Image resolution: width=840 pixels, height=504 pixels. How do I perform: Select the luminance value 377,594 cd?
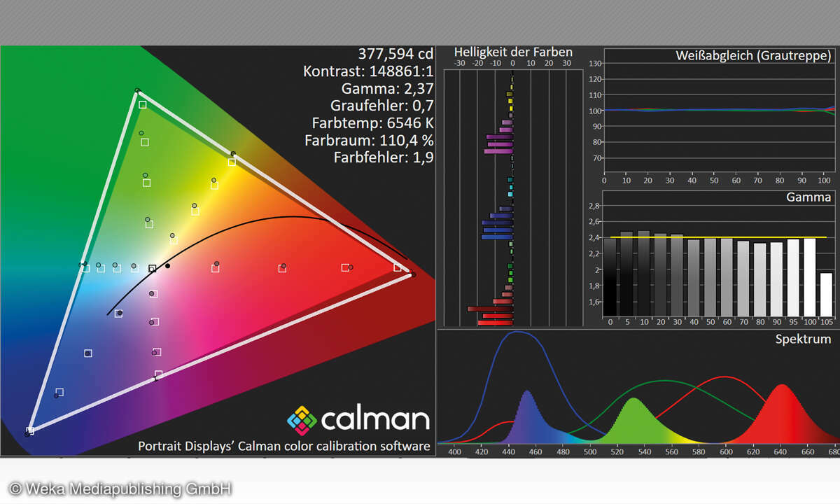[x=396, y=54]
